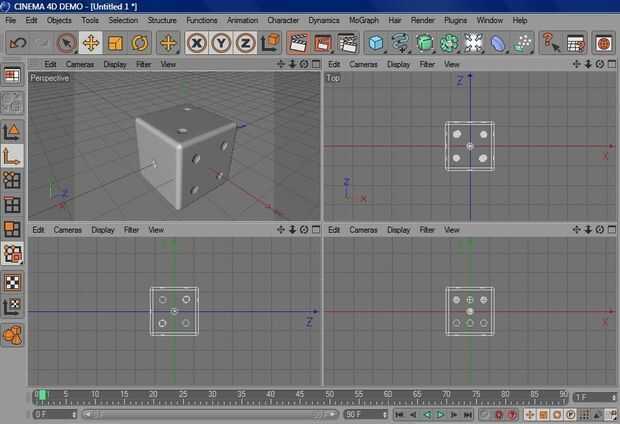Viewport: 620px width, 424px height.
Task: Adjust current frame 1 F stepper arrows
Action: coord(614,397)
